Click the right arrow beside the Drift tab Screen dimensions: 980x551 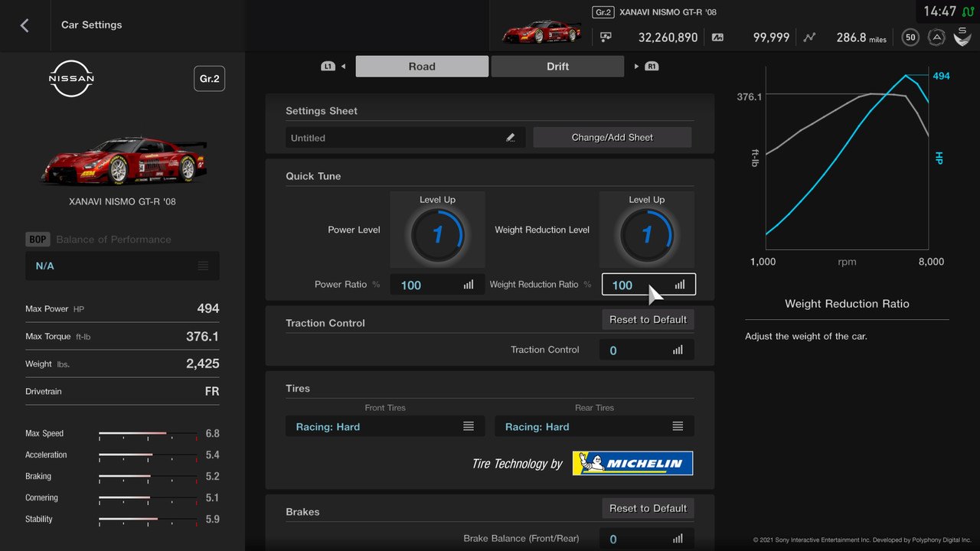[636, 67]
